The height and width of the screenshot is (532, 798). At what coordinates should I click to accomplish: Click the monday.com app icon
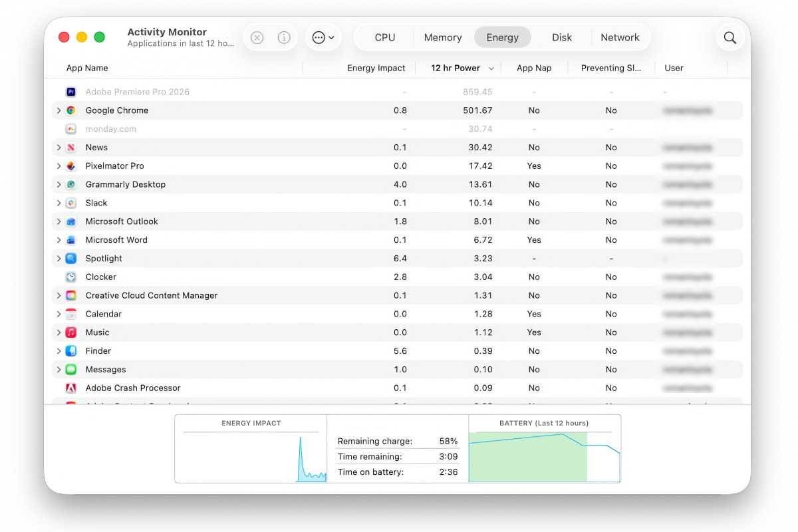tap(71, 129)
